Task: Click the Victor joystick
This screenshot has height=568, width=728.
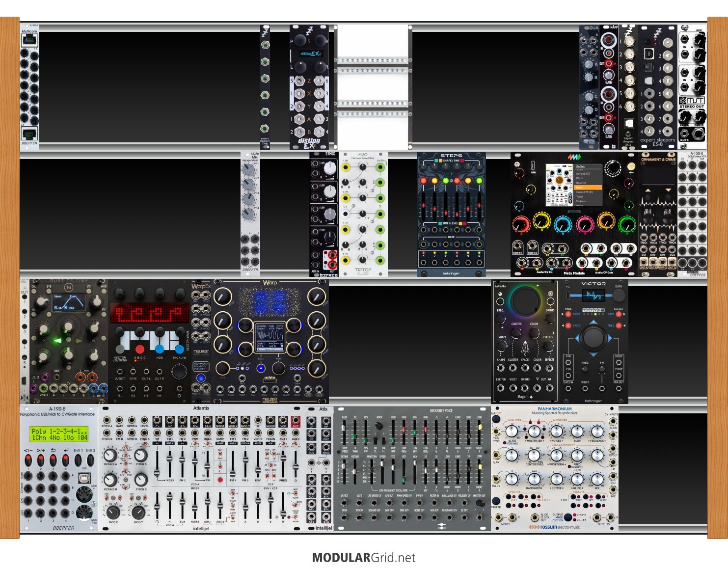Action: [593, 338]
